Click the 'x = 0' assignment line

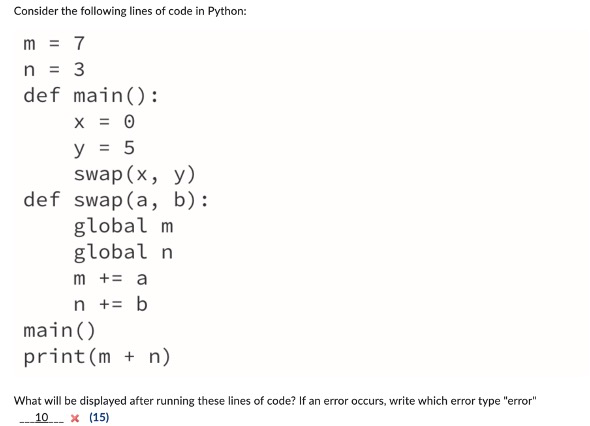coord(104,122)
